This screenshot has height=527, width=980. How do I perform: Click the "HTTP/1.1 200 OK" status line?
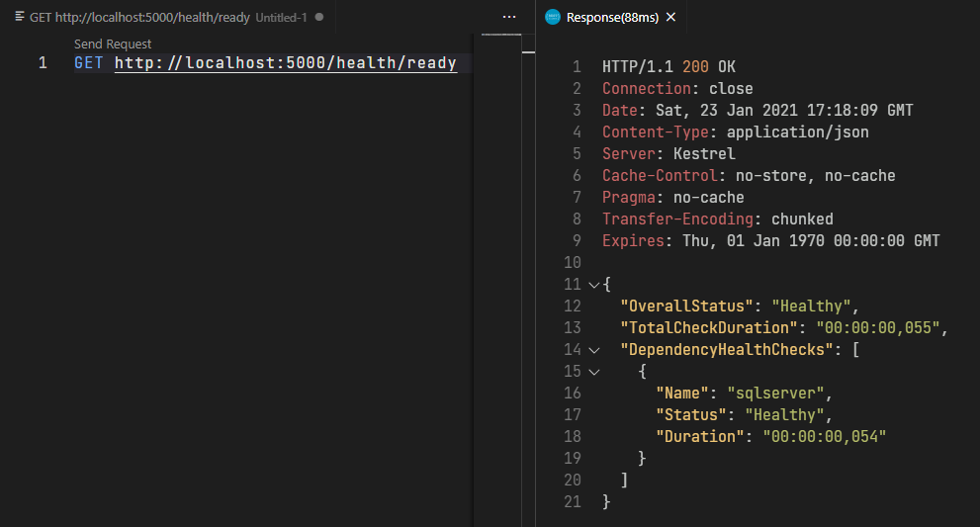point(668,67)
